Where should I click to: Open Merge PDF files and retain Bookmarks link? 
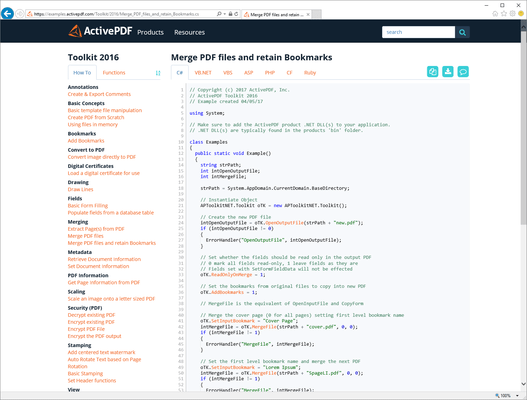click(x=112, y=243)
